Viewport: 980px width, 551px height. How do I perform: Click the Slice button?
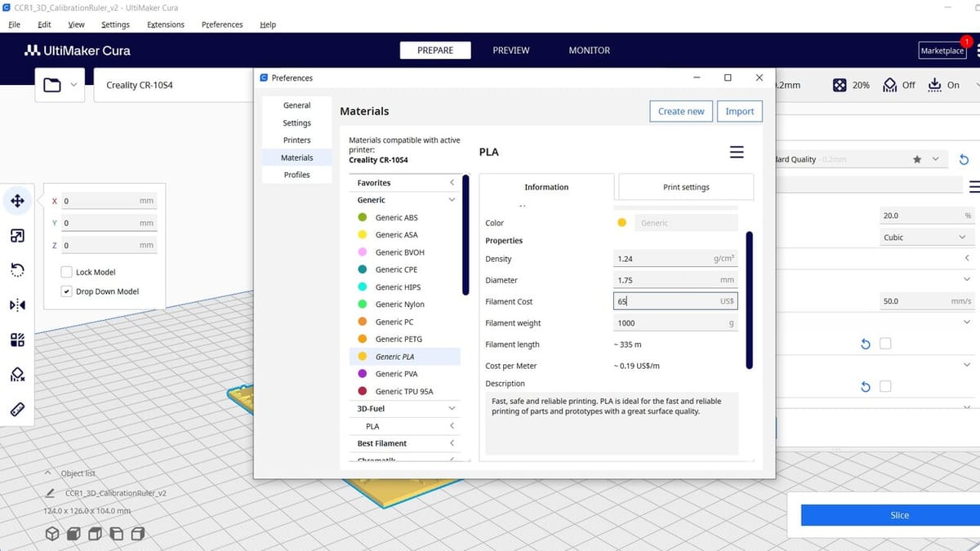pos(899,515)
